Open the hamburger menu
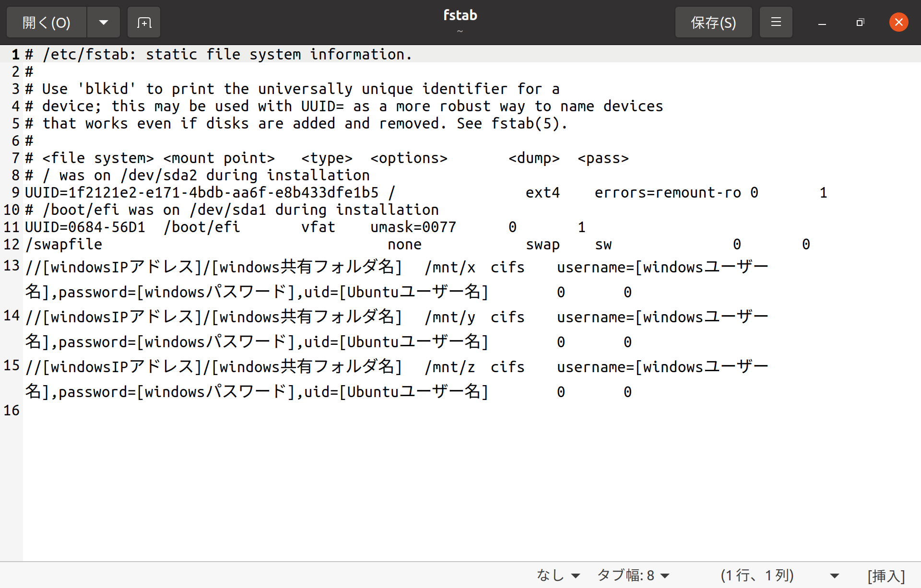 click(776, 23)
